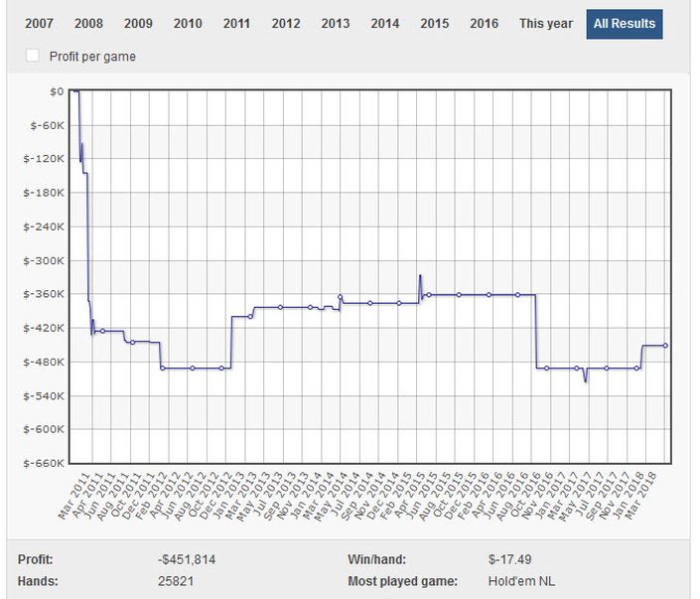
Task: Click the spike peak near Jun 2015
Action: 420,275
